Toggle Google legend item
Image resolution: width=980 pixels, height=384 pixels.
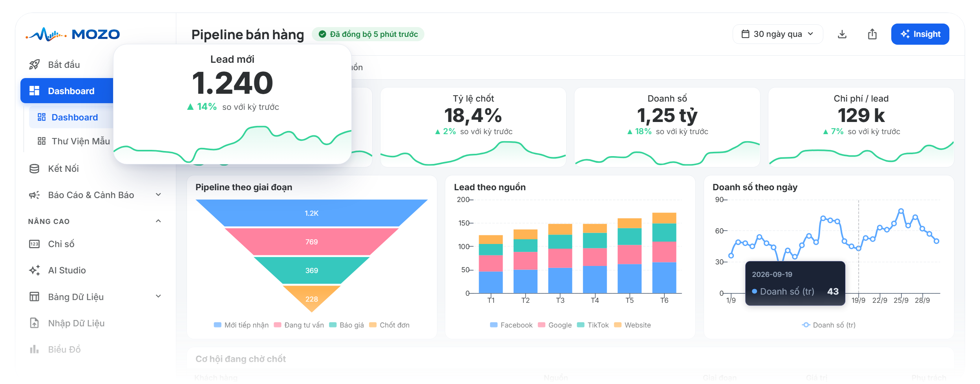555,325
